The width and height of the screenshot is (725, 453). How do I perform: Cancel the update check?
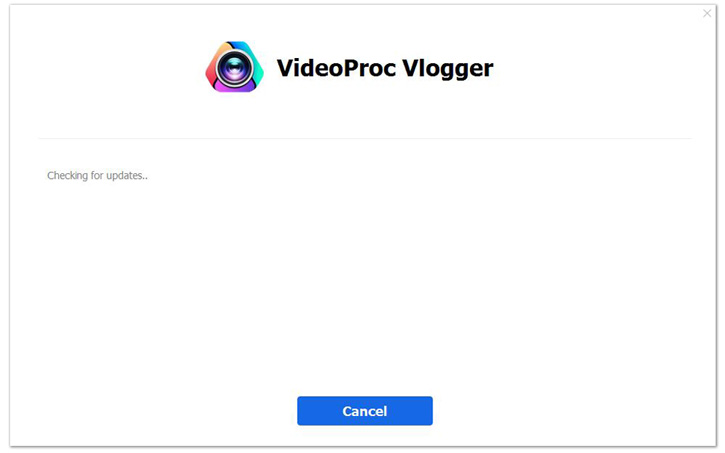pos(364,411)
